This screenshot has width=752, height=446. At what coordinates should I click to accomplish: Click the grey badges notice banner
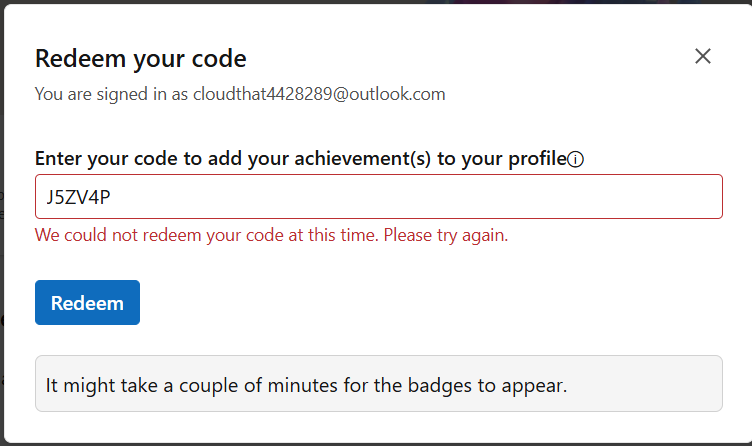click(x=378, y=383)
